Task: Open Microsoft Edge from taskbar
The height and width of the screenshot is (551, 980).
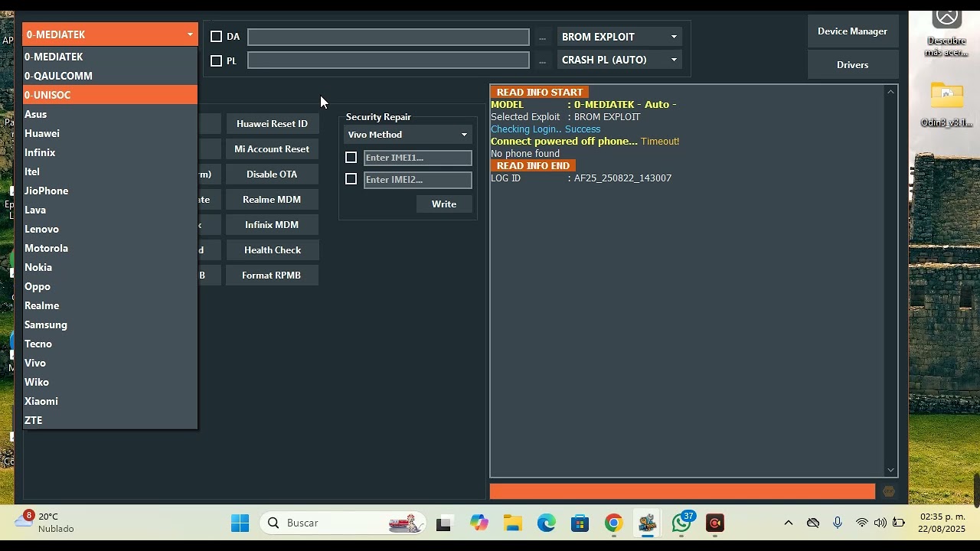Action: point(547,523)
